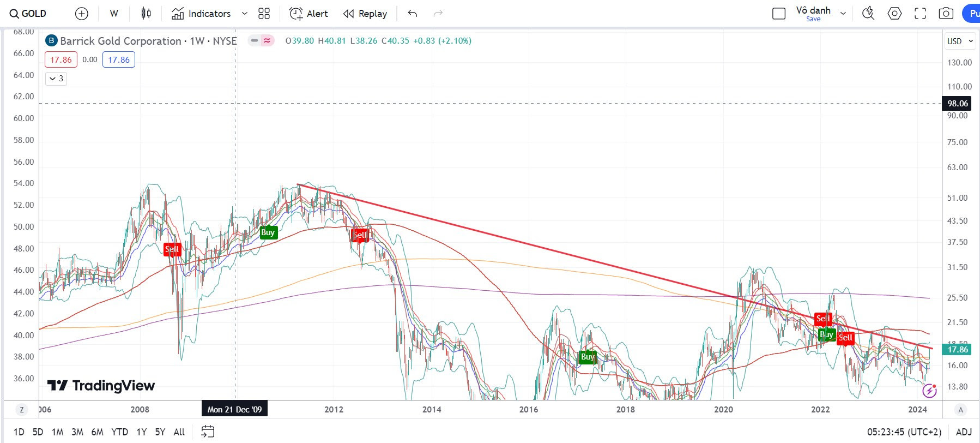The height and width of the screenshot is (443, 980).
Task: Select the 5D time range
Action: coord(38,432)
